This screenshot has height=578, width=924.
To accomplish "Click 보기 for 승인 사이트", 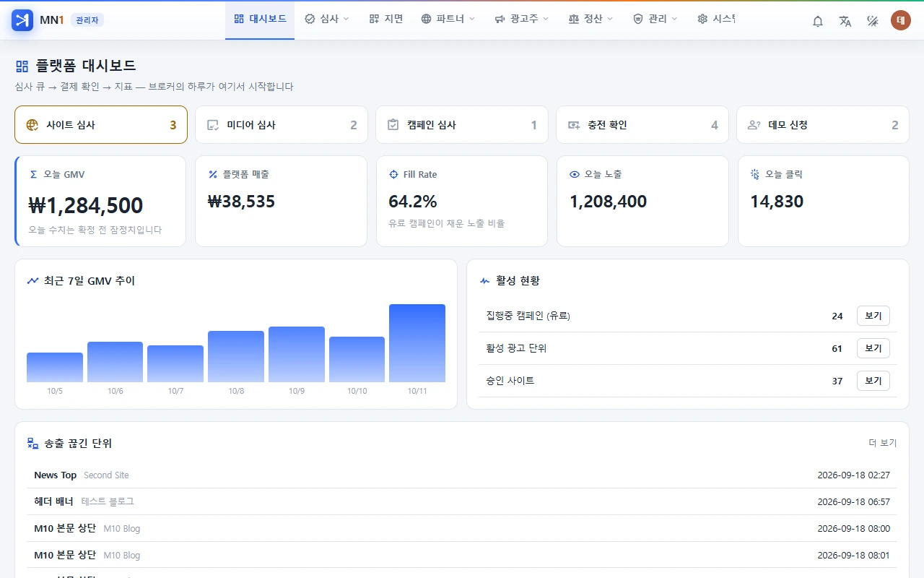I will [x=873, y=381].
